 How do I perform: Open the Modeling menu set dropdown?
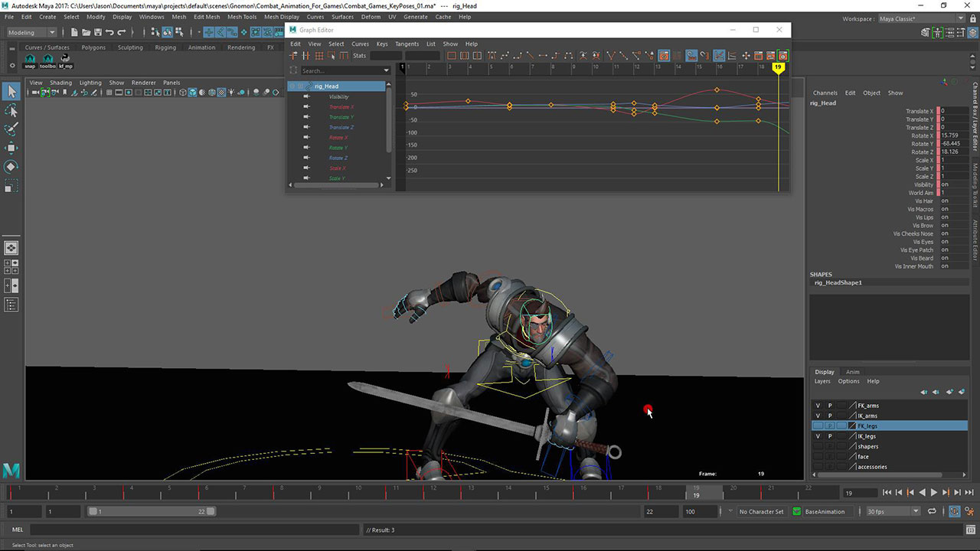click(x=31, y=32)
